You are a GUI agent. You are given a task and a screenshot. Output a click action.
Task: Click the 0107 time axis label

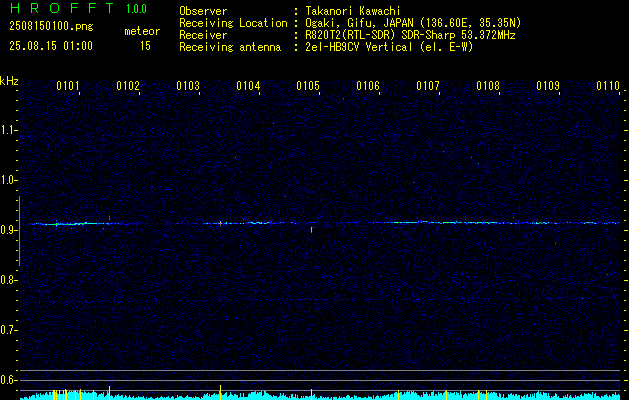tap(428, 86)
